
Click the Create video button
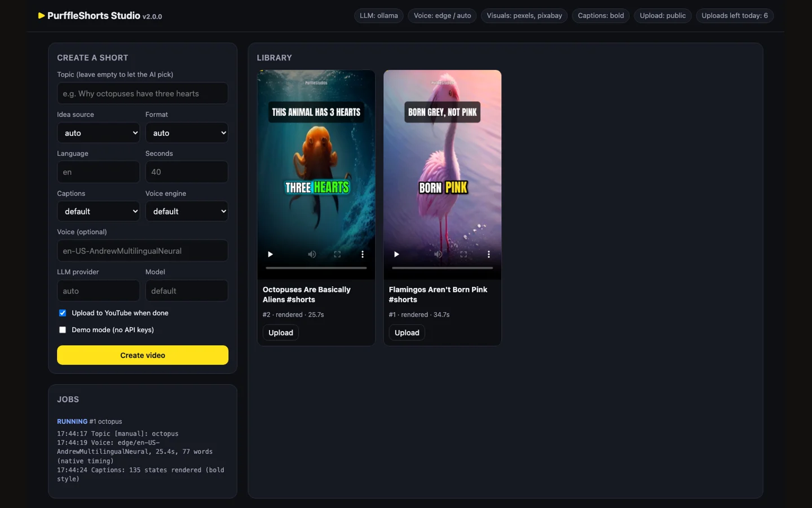tap(143, 355)
